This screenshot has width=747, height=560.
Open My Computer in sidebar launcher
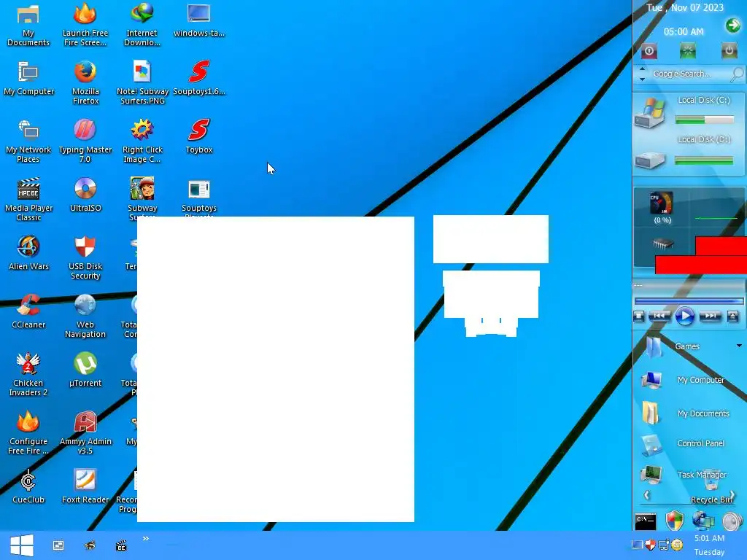tap(683, 380)
